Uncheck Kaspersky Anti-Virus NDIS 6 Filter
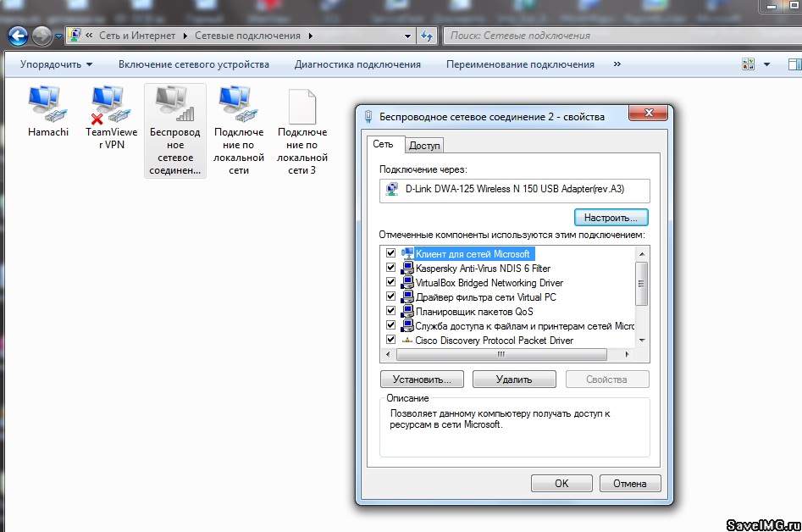 [x=390, y=268]
